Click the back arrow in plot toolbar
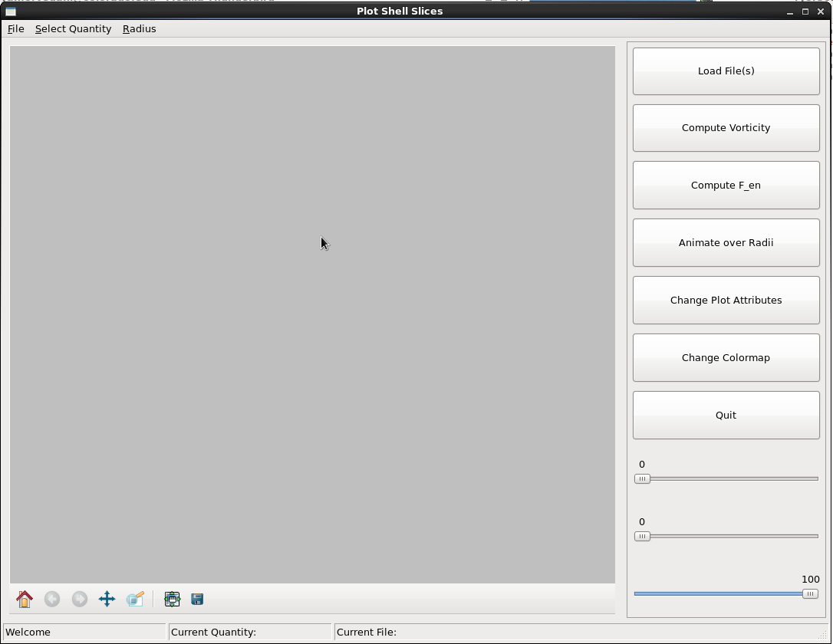This screenshot has height=644, width=833. click(x=52, y=599)
